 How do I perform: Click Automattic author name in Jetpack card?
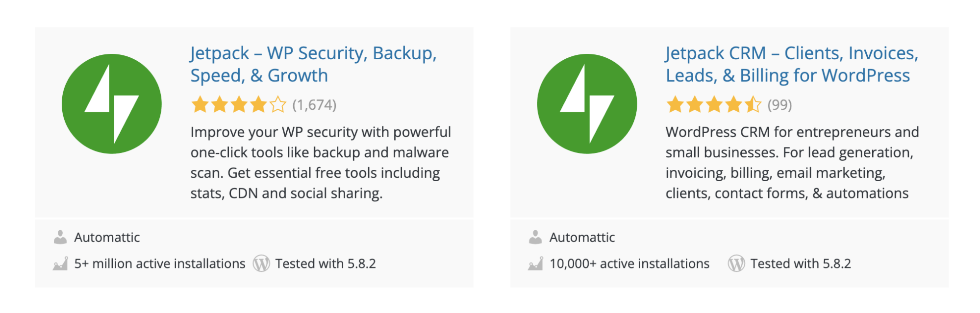(x=107, y=238)
